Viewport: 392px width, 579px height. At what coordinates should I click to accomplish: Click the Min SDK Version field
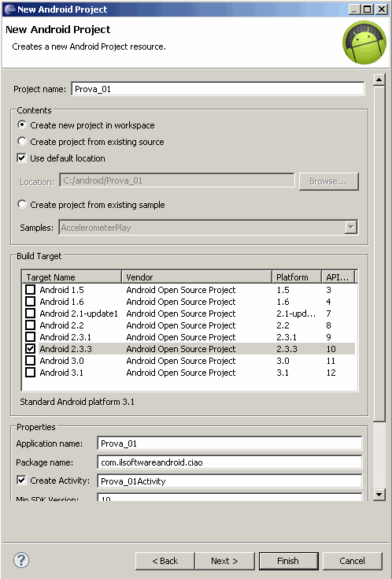click(x=230, y=497)
